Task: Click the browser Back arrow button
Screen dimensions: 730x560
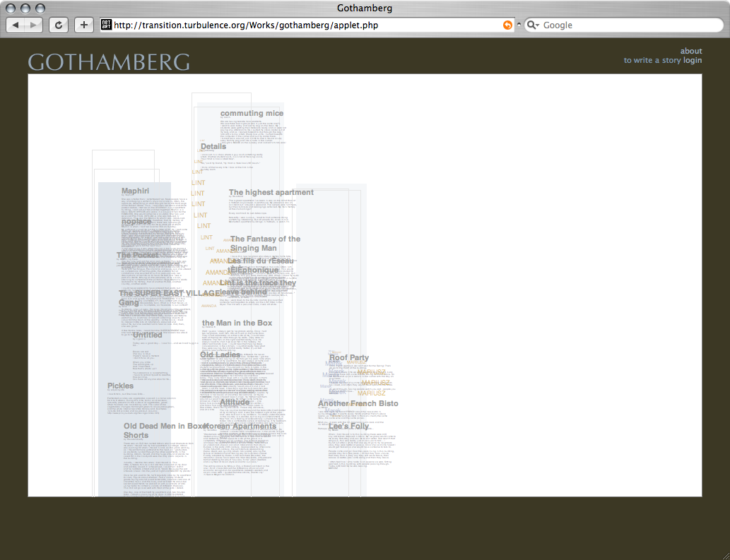Action: tap(16, 25)
